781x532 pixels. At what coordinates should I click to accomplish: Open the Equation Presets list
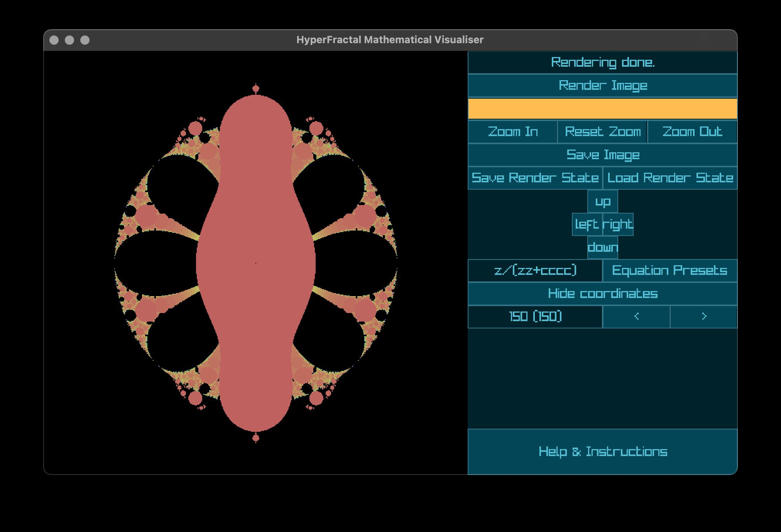670,271
